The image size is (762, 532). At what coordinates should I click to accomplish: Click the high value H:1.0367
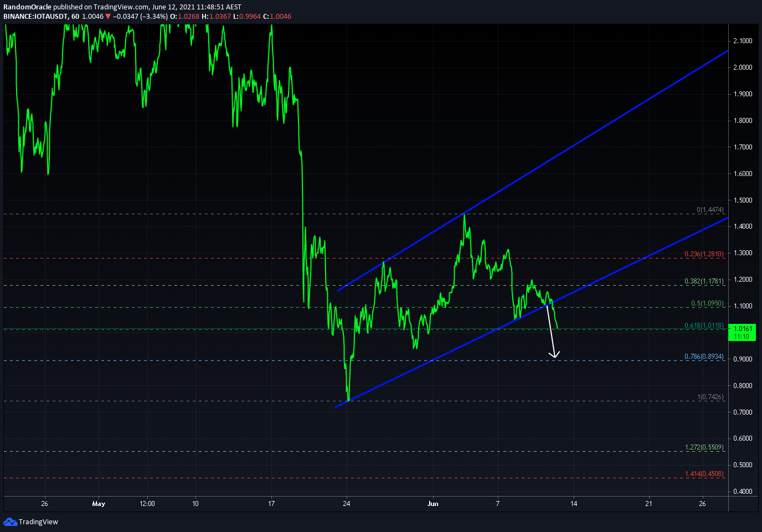[216, 17]
